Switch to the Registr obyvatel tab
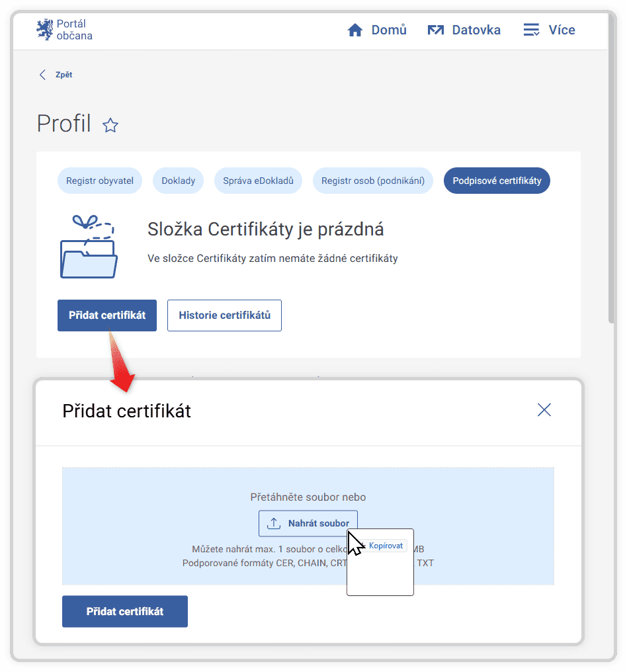The width and height of the screenshot is (627, 672). (x=100, y=180)
